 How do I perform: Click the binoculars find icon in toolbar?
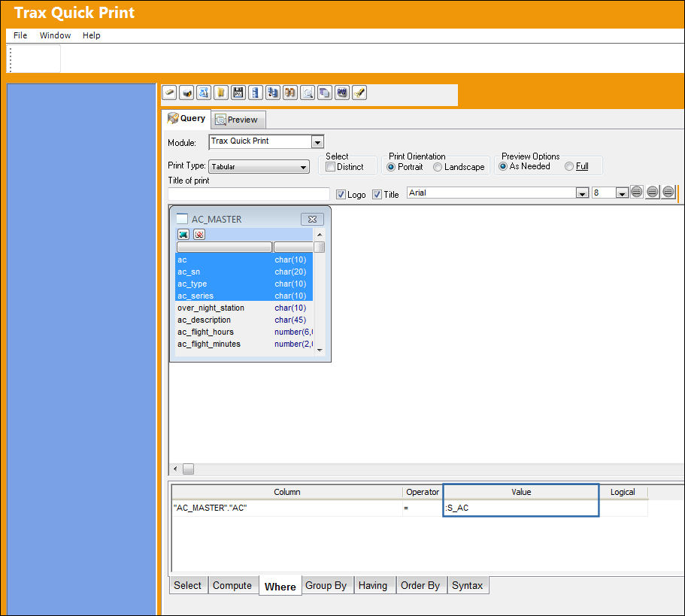coord(290,93)
